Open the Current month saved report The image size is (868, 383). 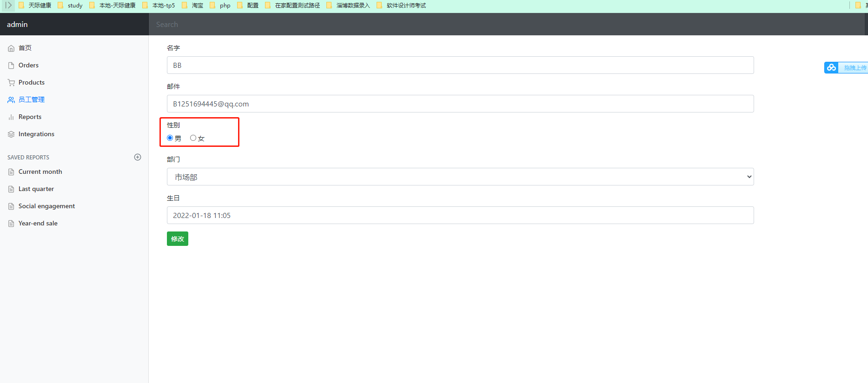pyautogui.click(x=40, y=172)
